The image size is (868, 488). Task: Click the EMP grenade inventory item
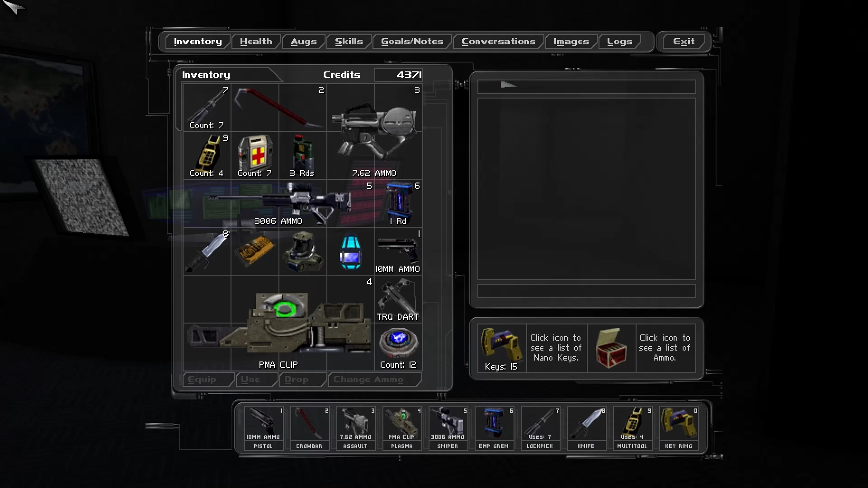pos(398,203)
